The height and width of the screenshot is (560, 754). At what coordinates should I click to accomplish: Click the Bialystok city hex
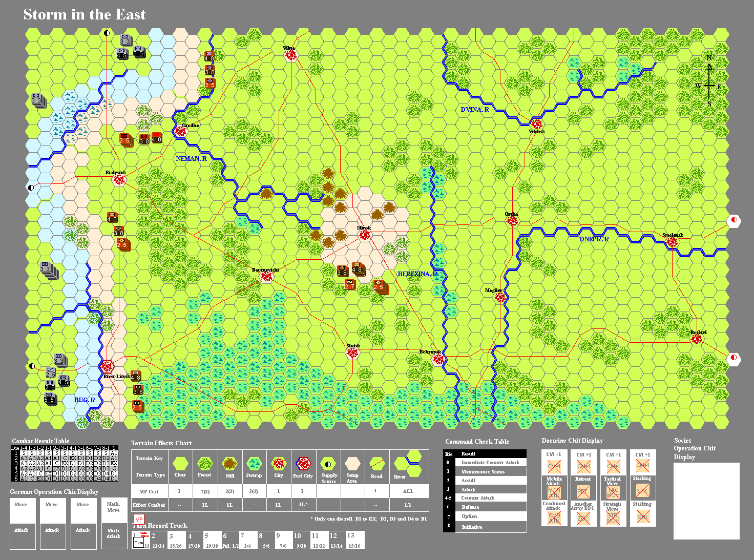[x=119, y=179]
